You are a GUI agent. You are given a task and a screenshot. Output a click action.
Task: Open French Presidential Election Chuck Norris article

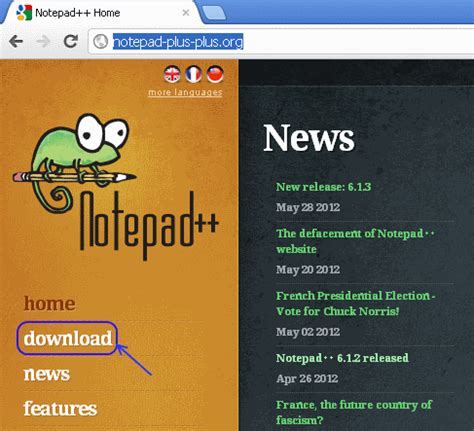point(355,303)
